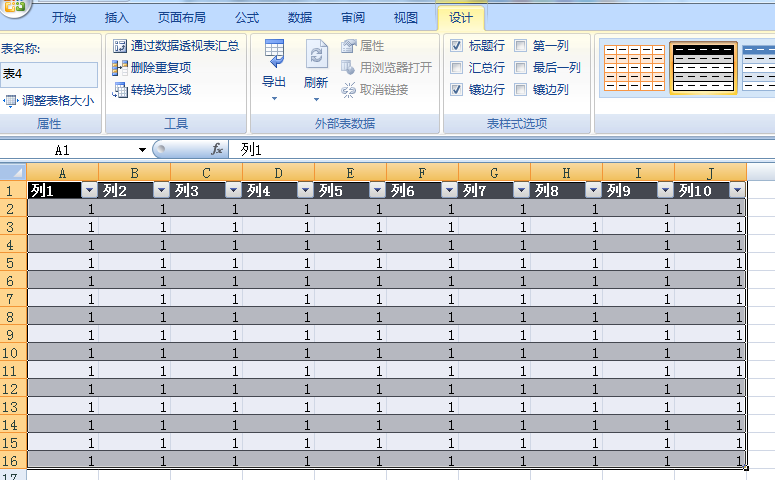Expand the Name Box dropdown arrow
775x480 pixels.
coord(142,150)
